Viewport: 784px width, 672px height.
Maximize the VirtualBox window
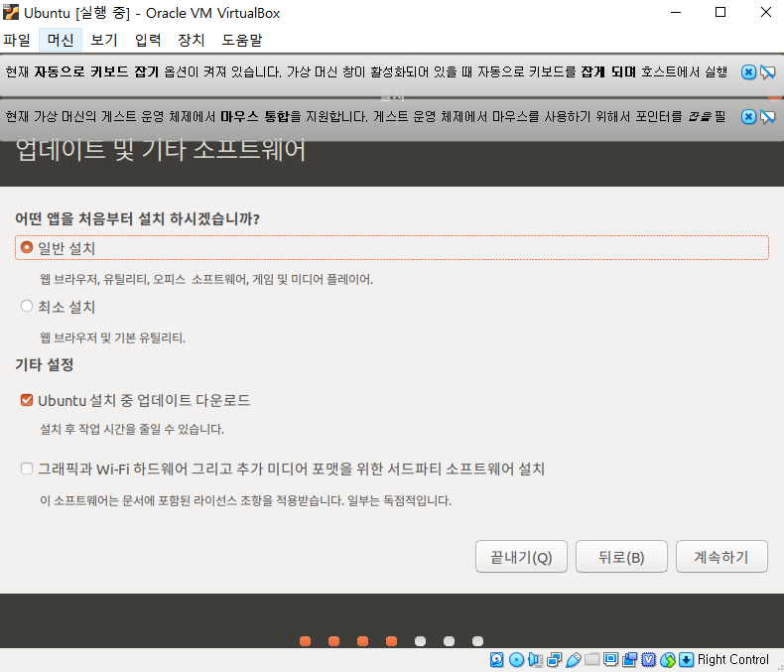720,12
